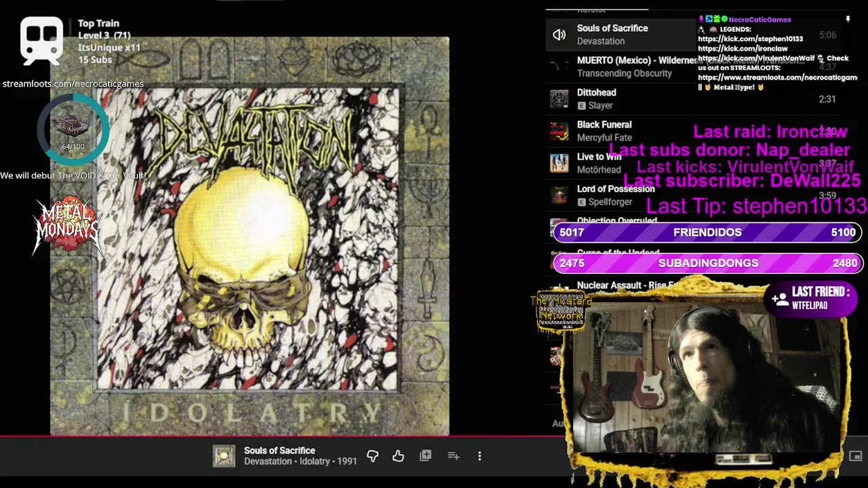Click 'Last subs donor: Nap_dealer' text
868x488 pixels.
coord(729,150)
